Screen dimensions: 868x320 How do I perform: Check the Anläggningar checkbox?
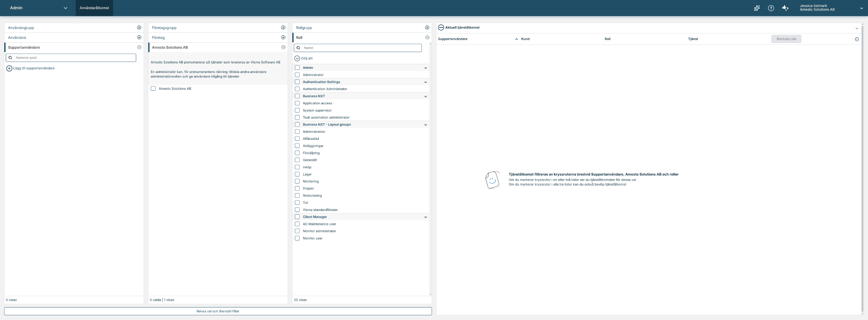coord(297,146)
